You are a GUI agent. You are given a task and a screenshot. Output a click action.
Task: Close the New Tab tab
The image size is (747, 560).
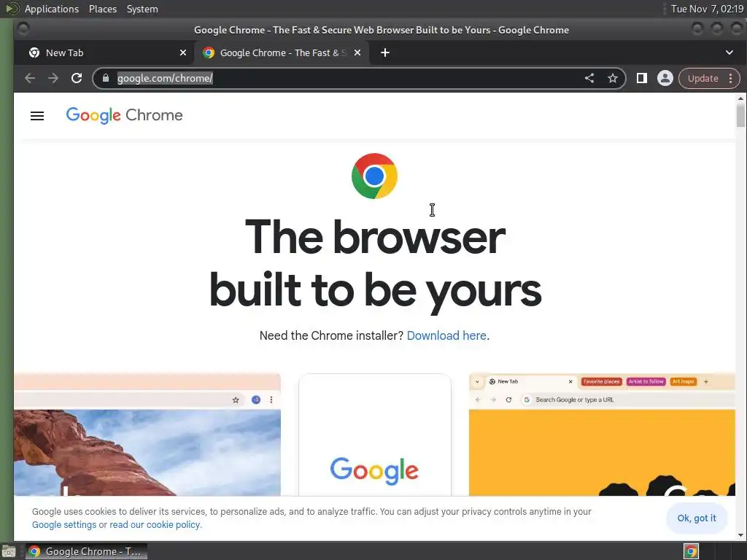[x=183, y=52]
